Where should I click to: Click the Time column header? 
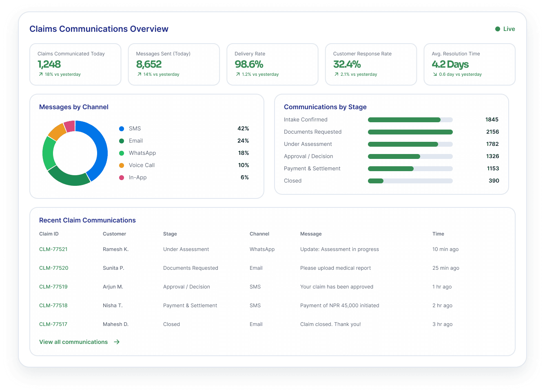click(x=438, y=234)
